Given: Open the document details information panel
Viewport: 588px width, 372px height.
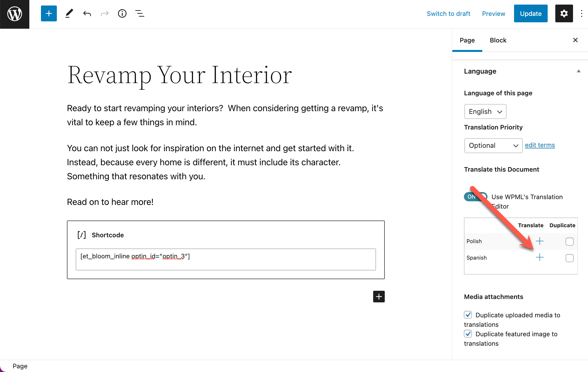Looking at the screenshot, I should (122, 13).
